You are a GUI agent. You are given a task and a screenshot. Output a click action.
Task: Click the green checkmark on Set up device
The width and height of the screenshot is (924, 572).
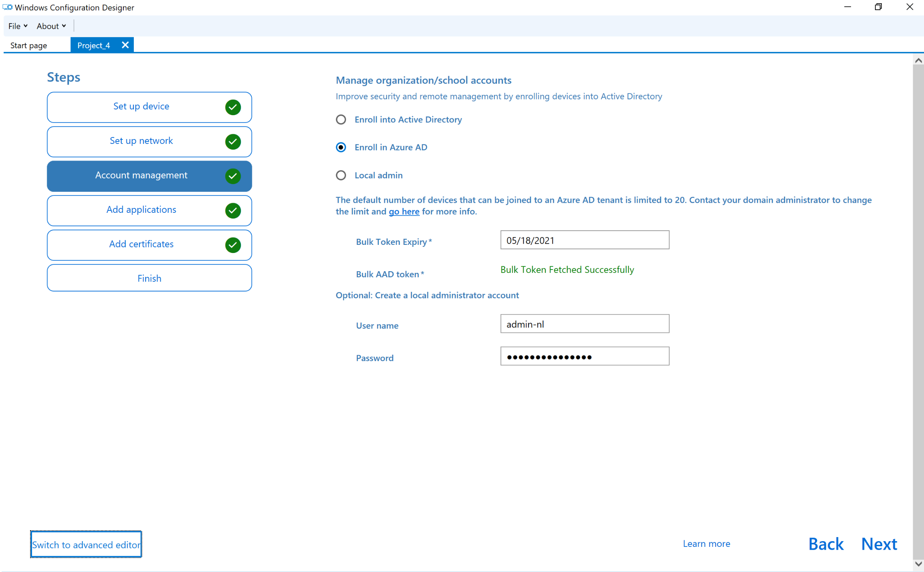(x=233, y=107)
